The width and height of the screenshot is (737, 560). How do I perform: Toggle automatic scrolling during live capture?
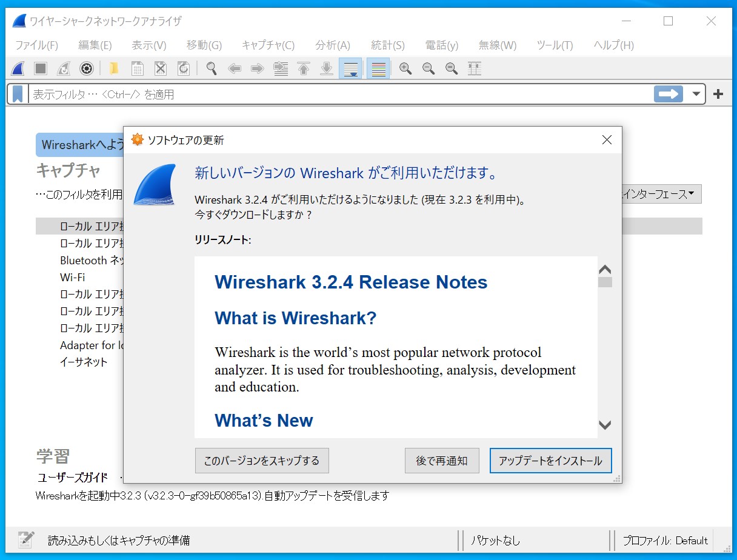click(350, 68)
